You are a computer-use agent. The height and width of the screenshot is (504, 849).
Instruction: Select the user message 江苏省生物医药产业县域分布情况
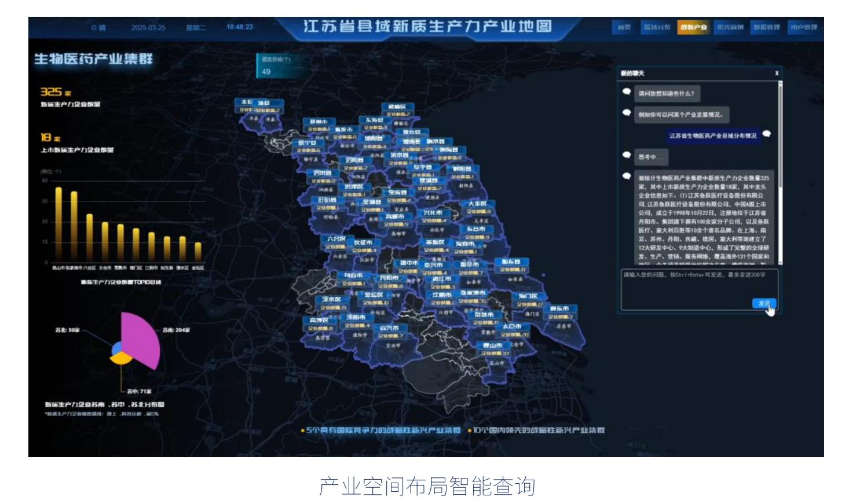(712, 136)
